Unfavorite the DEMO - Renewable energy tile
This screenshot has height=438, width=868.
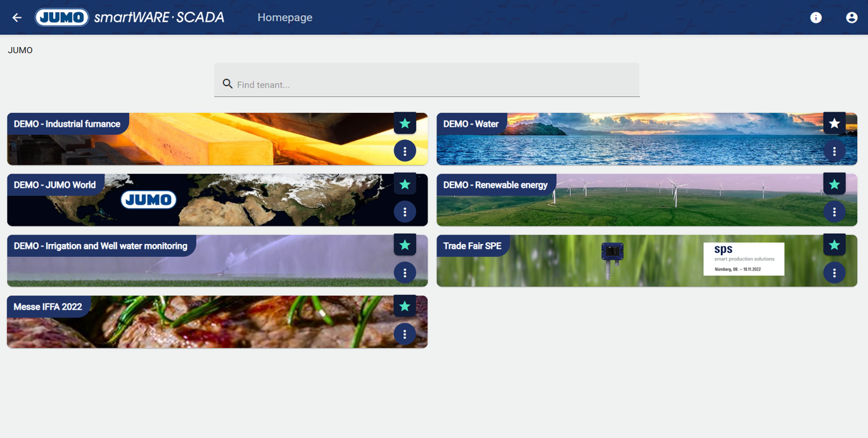834,184
